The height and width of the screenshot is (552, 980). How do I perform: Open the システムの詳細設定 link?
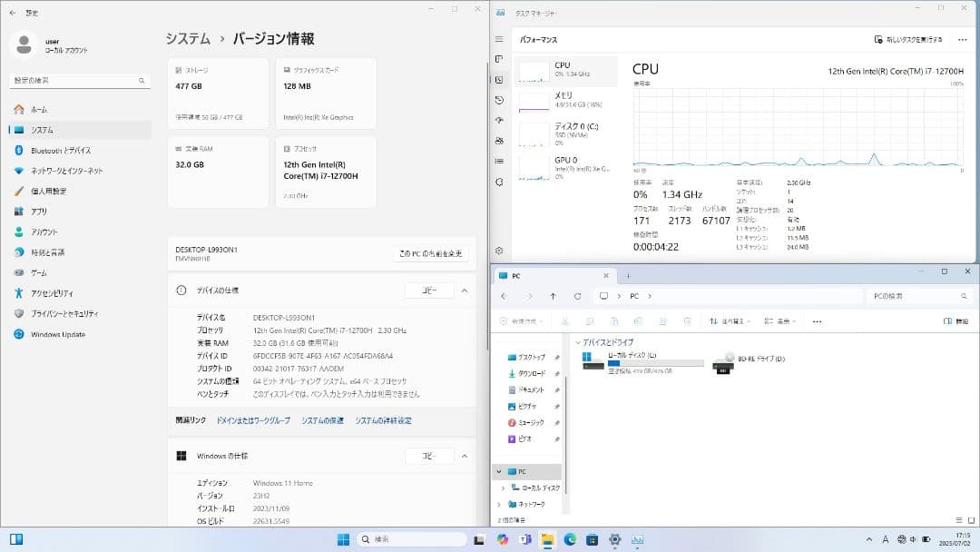385,420
